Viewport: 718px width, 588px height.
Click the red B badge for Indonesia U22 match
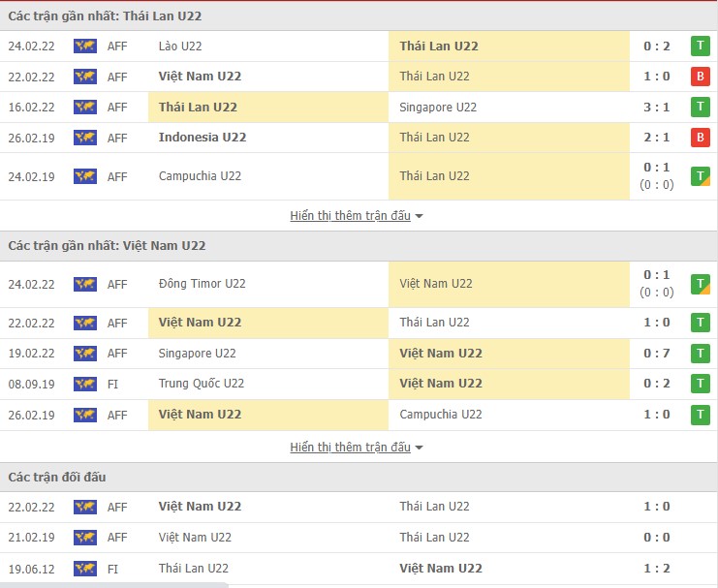(x=700, y=138)
